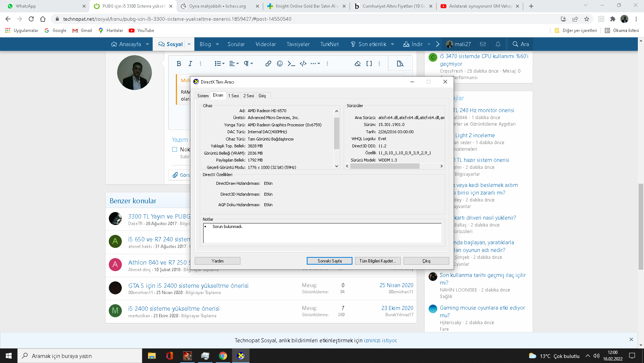This screenshot has height=363, width=644.
Task: Open 'i5 2400 sisteme yükseltme önerisi' thread
Action: (x=174, y=309)
